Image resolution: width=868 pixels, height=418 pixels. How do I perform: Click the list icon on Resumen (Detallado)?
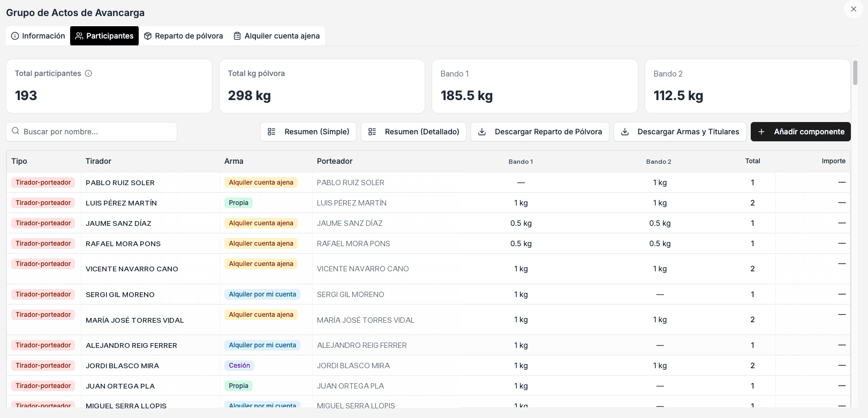tap(372, 132)
